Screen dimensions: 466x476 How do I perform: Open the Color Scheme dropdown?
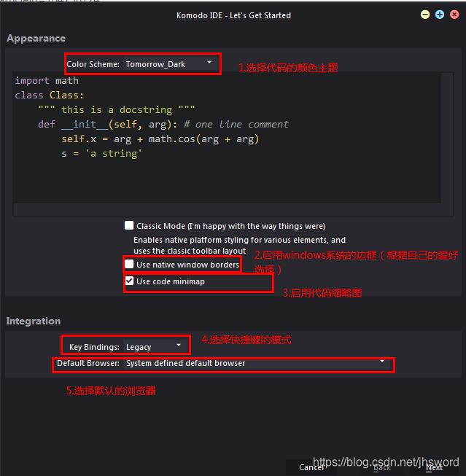point(169,64)
